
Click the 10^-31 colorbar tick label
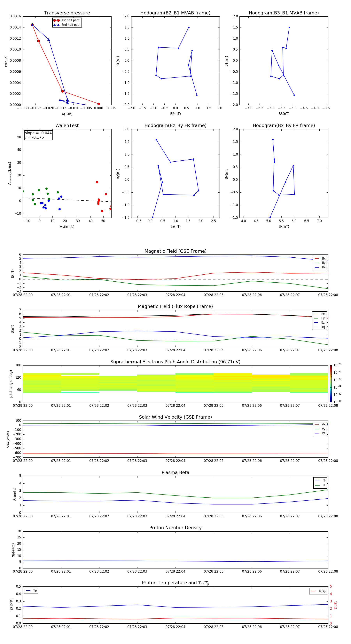(x=337, y=402)
